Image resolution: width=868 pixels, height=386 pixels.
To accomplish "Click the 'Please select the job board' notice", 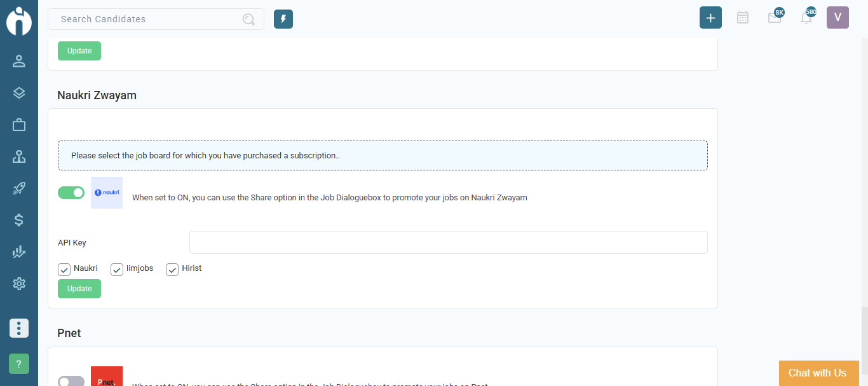I will pyautogui.click(x=383, y=155).
